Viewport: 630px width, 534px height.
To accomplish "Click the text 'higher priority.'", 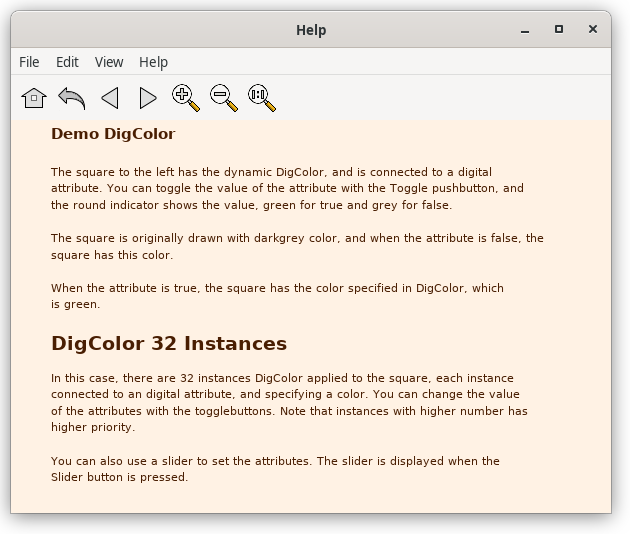I will [x=93, y=427].
